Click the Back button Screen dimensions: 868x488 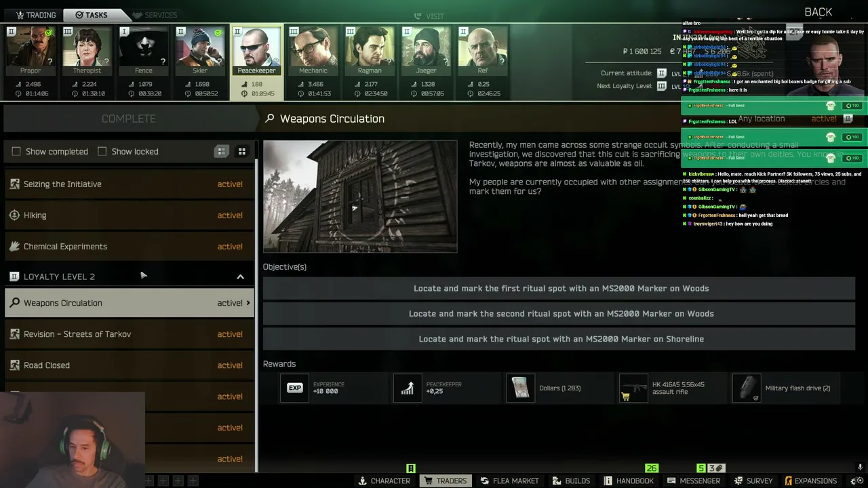(x=818, y=12)
